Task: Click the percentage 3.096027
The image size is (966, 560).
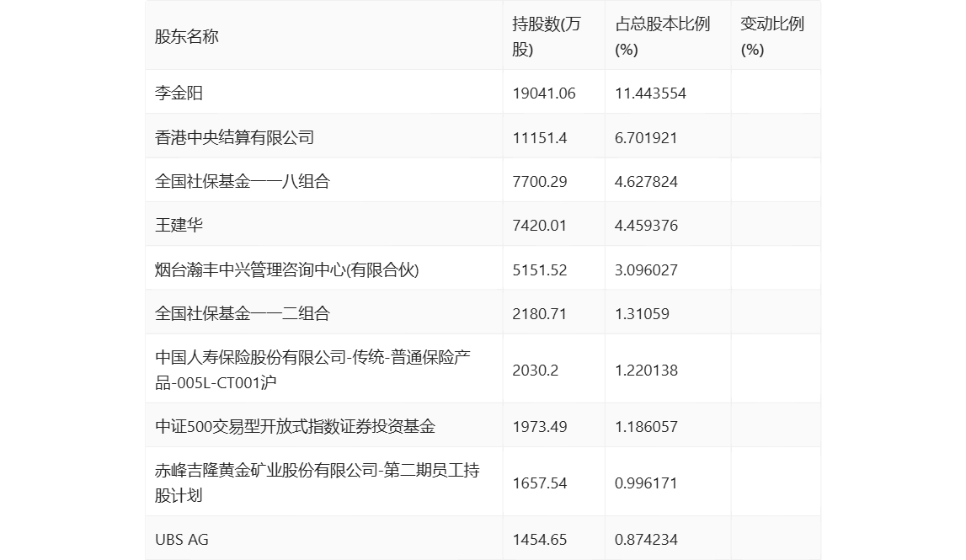Action: tap(646, 269)
